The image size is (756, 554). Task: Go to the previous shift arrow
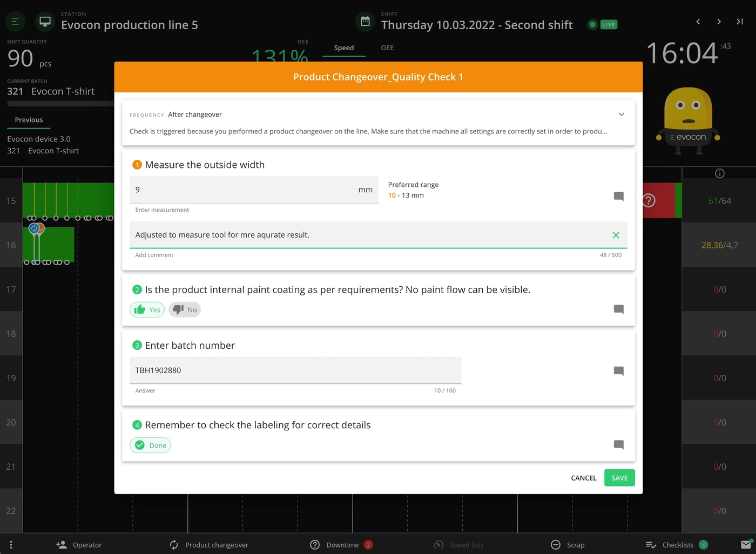pyautogui.click(x=698, y=22)
